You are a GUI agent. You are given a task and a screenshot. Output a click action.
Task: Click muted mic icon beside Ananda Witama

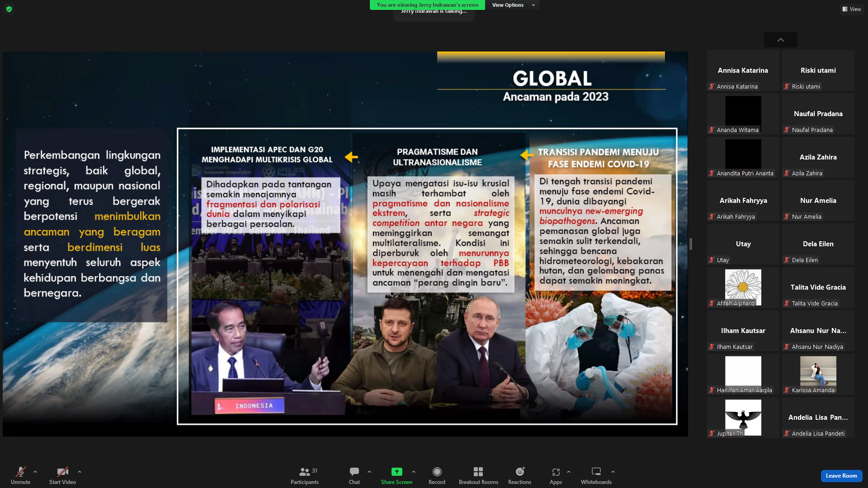(x=712, y=130)
